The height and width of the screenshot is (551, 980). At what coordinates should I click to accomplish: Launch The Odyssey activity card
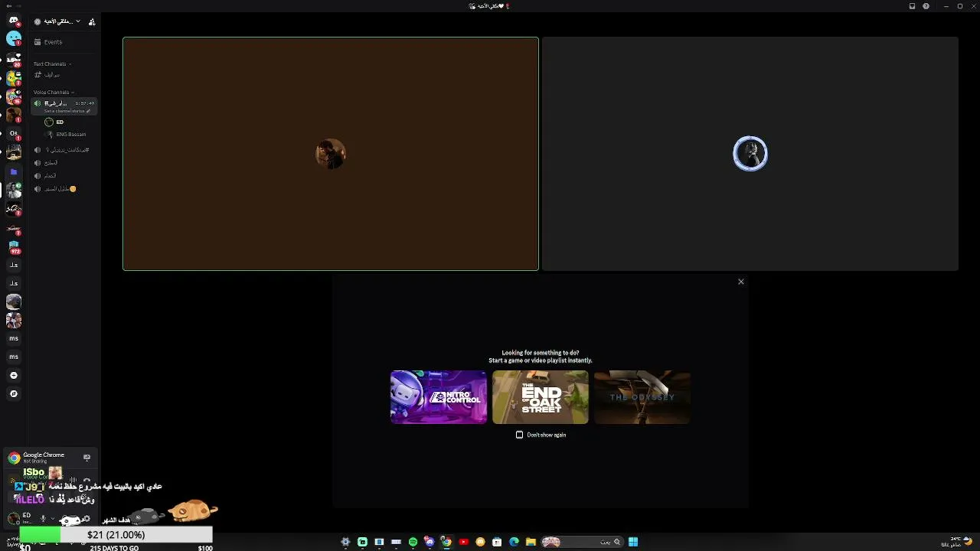tap(642, 397)
